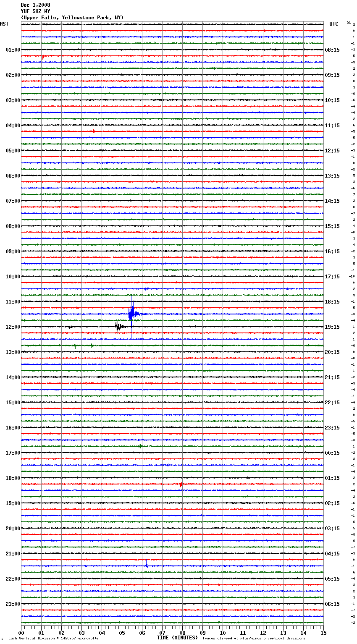Click the black seismic event on the 12:00 trace
This screenshot has width=357, height=644.
point(119,326)
